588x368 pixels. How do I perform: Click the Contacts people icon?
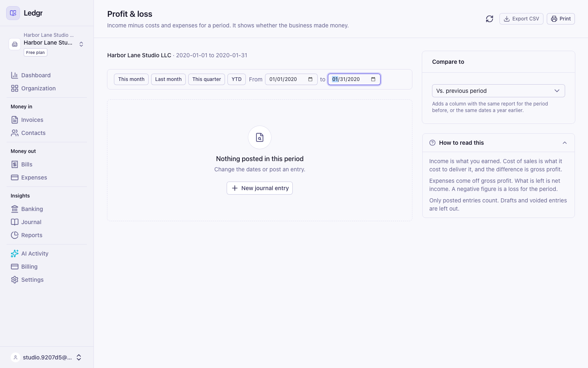click(x=15, y=133)
